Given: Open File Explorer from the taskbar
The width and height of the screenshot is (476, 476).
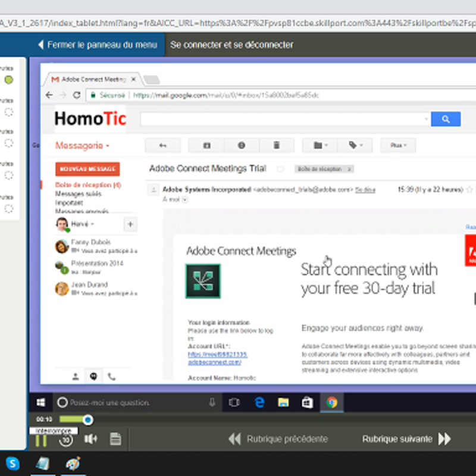Looking at the screenshot, I should (x=283, y=403).
